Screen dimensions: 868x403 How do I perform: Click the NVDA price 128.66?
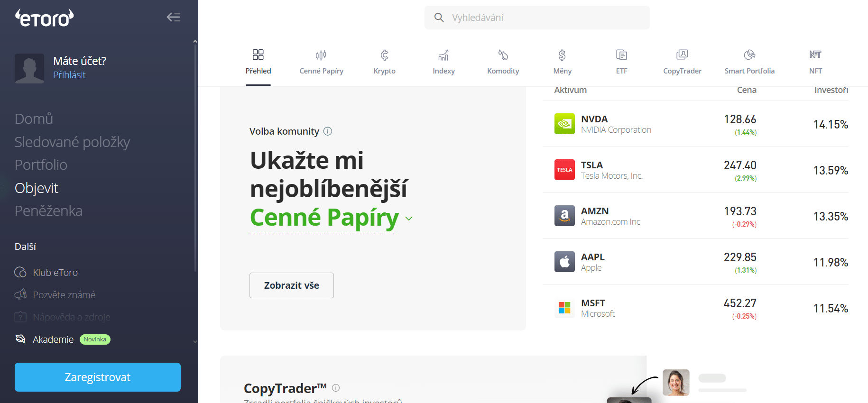coord(740,119)
